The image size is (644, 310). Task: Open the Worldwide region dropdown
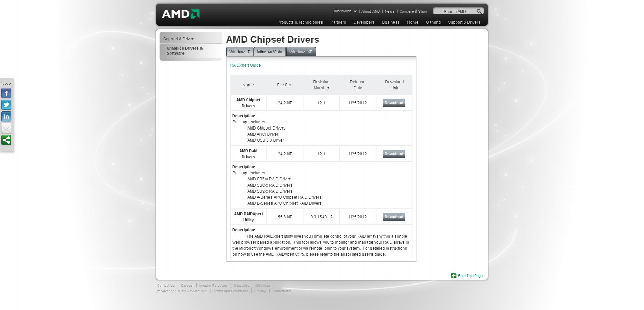345,11
